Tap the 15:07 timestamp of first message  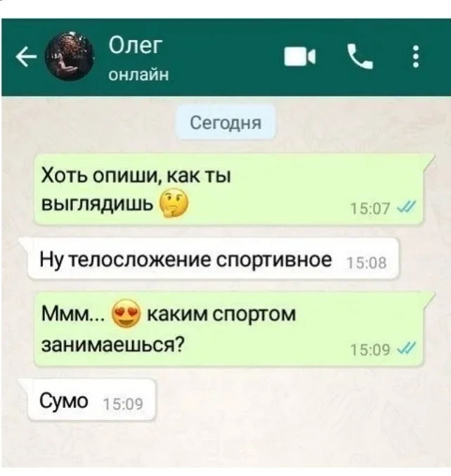370,209
